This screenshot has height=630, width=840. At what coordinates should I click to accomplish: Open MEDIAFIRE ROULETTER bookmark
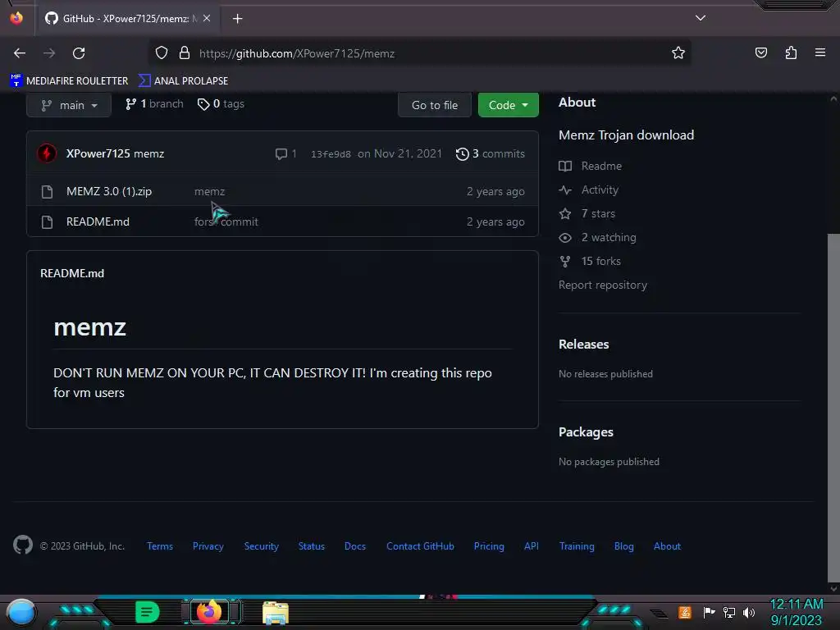[x=69, y=81]
